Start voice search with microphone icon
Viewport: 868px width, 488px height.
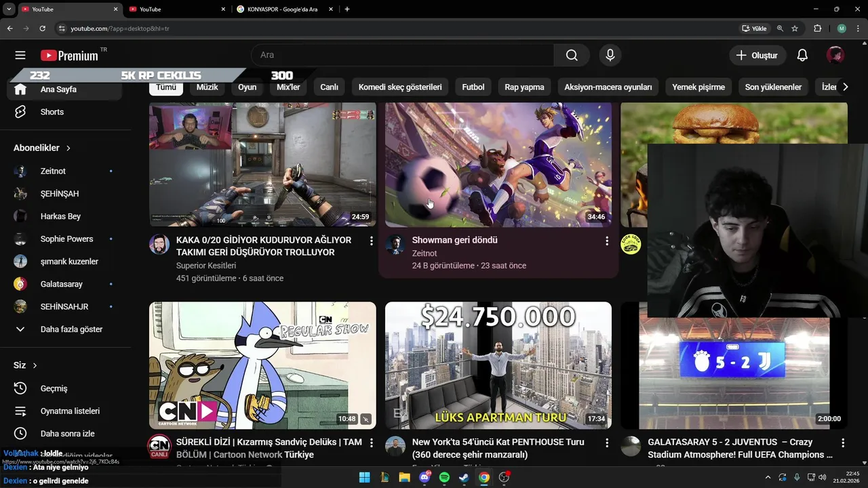coord(610,55)
